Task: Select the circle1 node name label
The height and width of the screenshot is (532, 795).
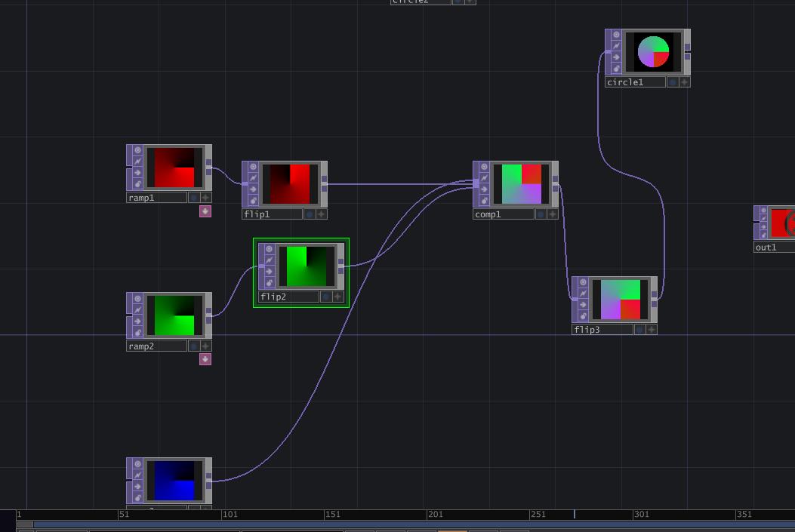Action: [635, 82]
